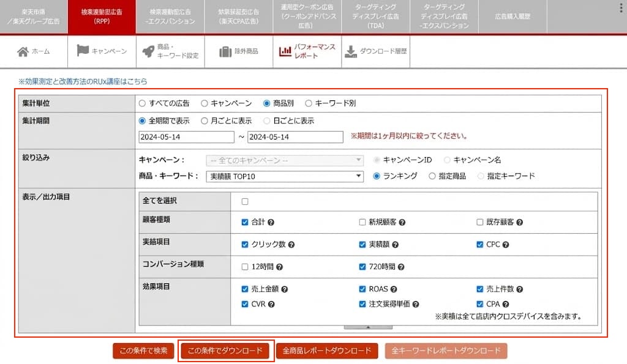This screenshot has height=364, width=627.
Task: Expand the 全てのキャンペーン dropdown
Action: coord(285,160)
